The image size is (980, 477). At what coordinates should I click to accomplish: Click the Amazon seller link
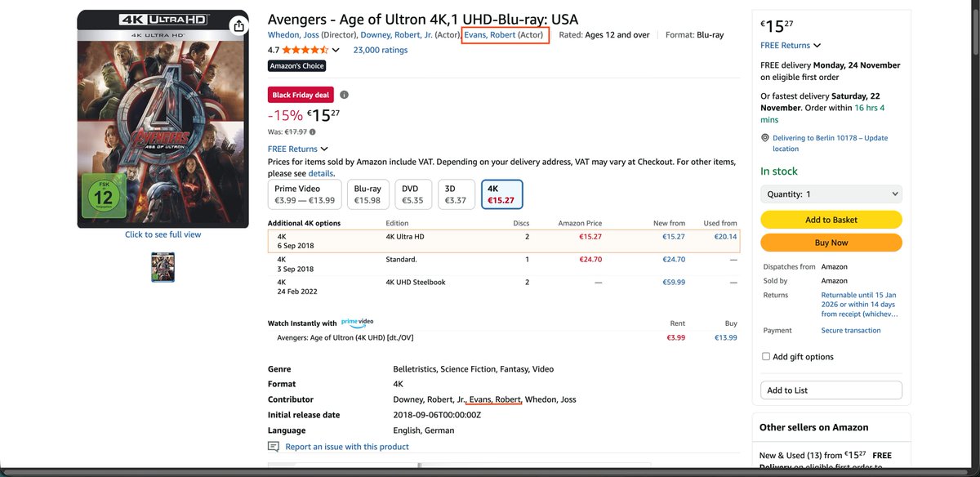[835, 281]
